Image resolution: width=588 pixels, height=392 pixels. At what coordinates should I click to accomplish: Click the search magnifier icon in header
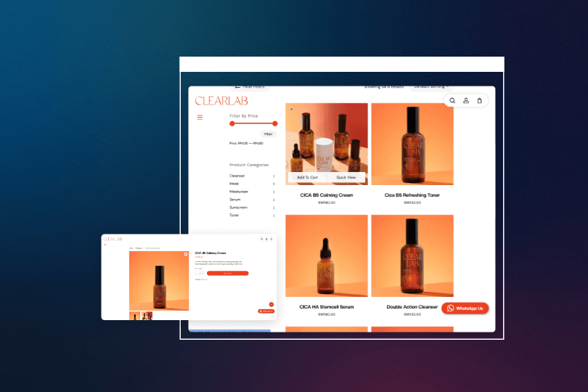coord(452,101)
